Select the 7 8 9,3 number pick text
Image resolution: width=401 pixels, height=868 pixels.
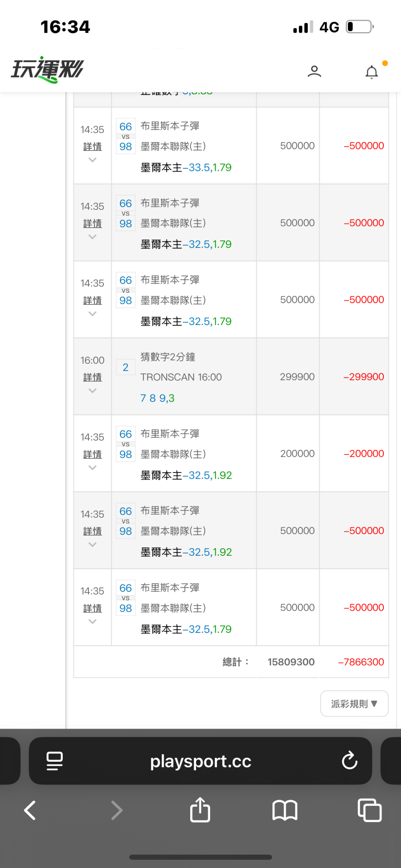click(x=157, y=398)
